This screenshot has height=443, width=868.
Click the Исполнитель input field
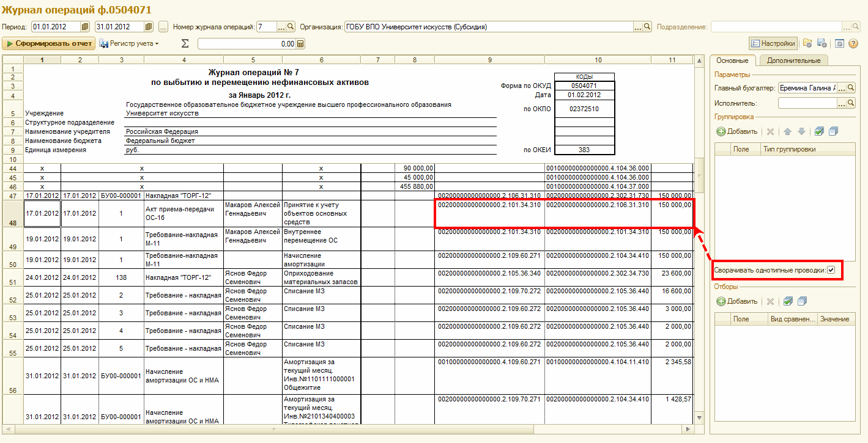807,104
